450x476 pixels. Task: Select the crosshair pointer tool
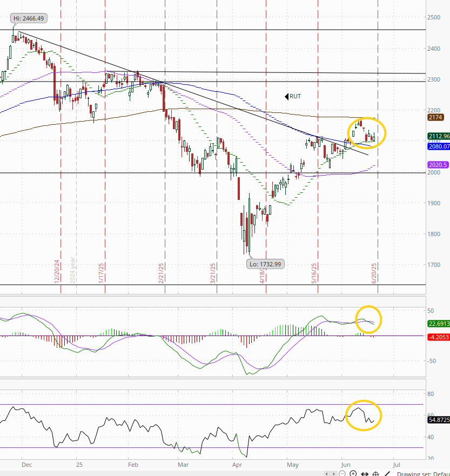375,474
